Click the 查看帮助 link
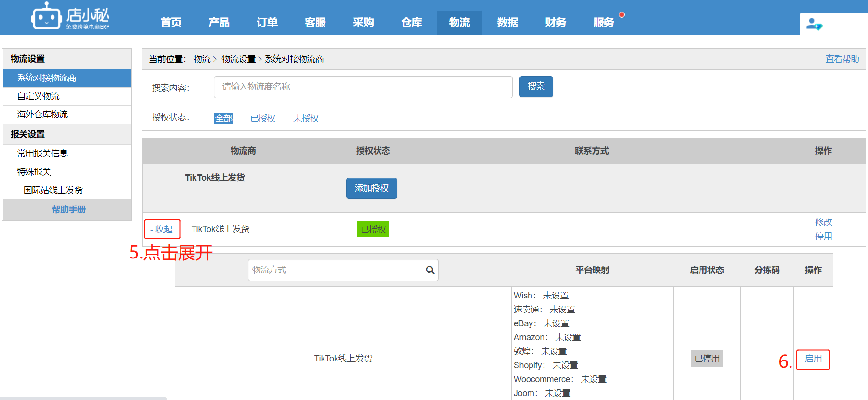The image size is (868, 400). 842,59
